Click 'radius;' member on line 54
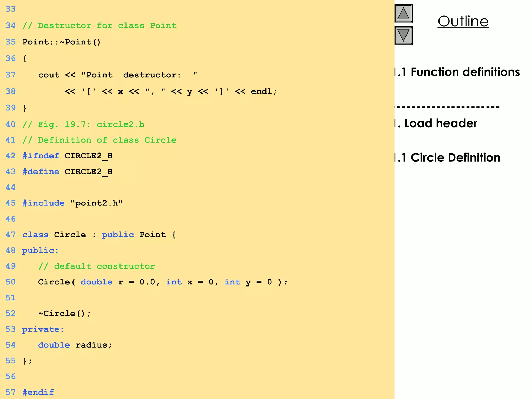 click(x=94, y=345)
